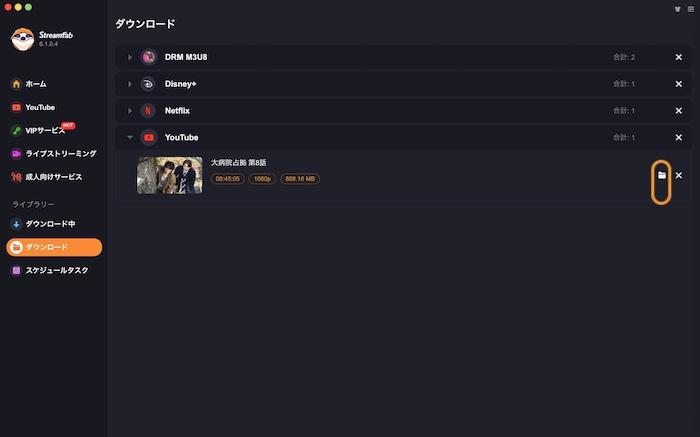Click the Disney+ service icon

[148, 84]
